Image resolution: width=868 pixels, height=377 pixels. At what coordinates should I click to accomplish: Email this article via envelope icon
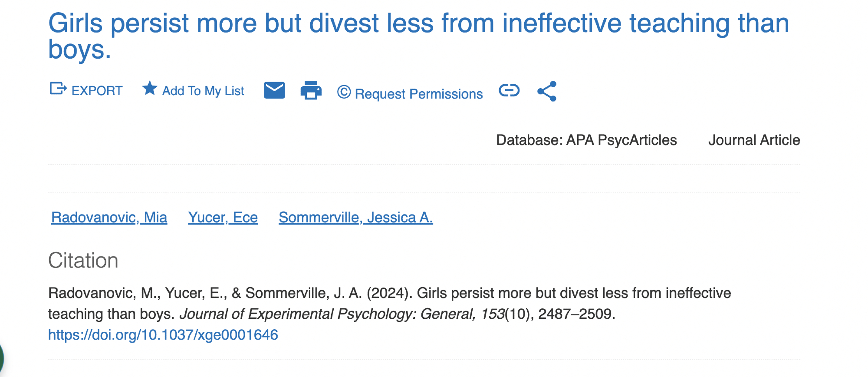click(x=274, y=90)
